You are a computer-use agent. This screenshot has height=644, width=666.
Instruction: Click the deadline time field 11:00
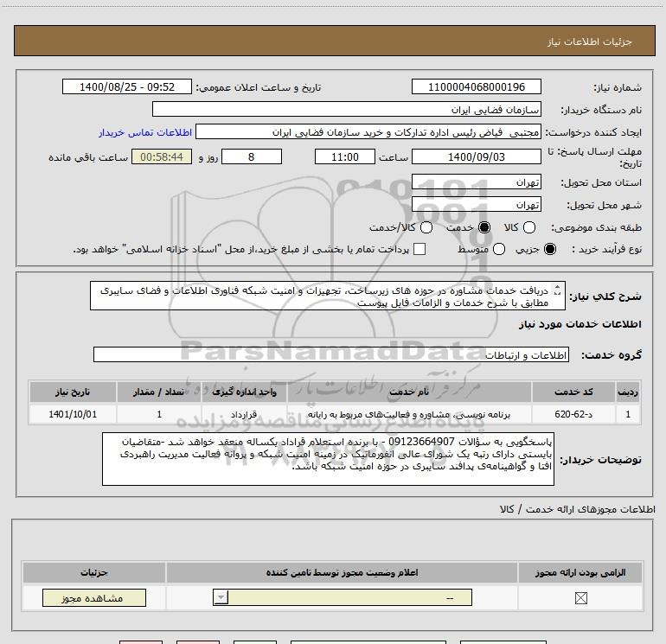(345, 156)
